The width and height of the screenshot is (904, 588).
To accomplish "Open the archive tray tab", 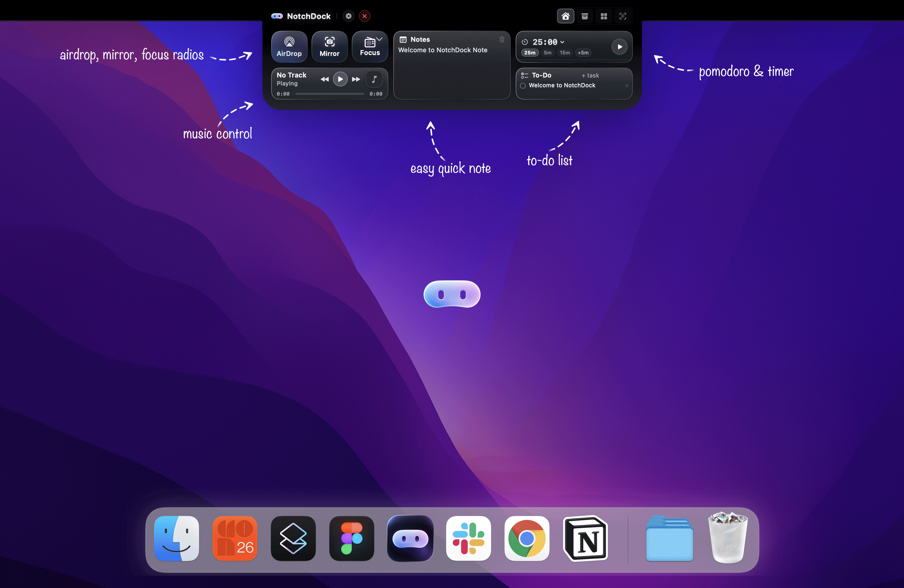I will 585,16.
